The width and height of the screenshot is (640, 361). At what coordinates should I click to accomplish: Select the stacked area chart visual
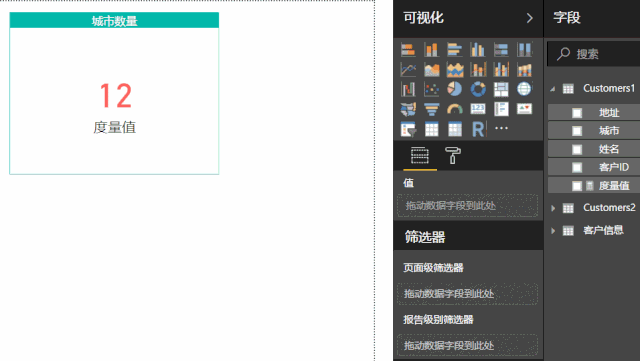(454, 69)
